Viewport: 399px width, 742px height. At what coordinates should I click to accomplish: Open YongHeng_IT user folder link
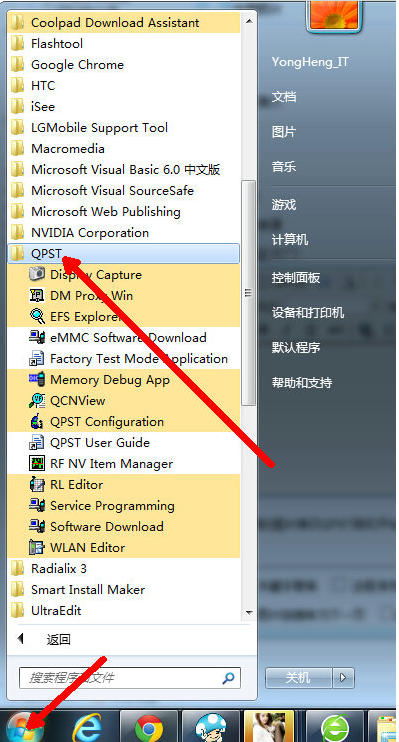310,62
